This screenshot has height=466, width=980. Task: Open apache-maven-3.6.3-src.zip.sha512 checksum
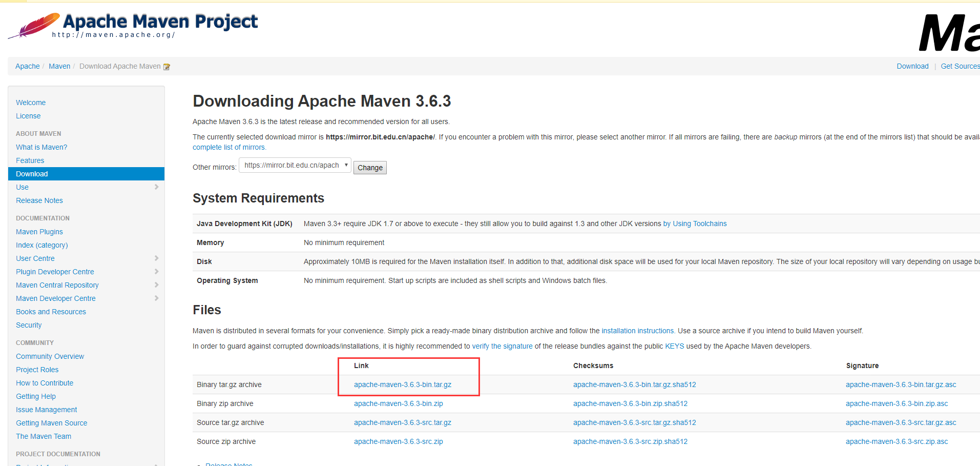pyautogui.click(x=630, y=441)
